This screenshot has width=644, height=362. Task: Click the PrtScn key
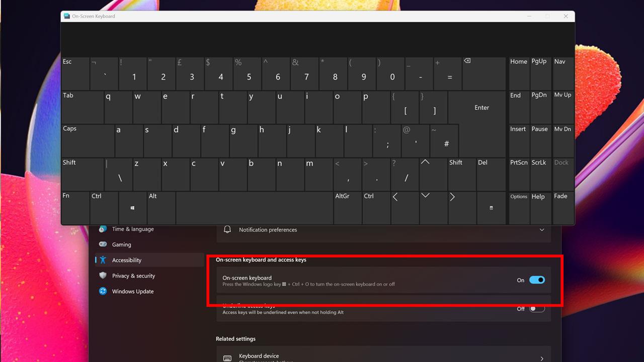(519, 174)
